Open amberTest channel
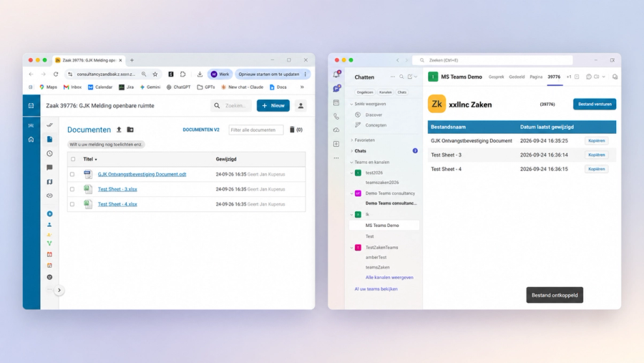 [x=376, y=257]
